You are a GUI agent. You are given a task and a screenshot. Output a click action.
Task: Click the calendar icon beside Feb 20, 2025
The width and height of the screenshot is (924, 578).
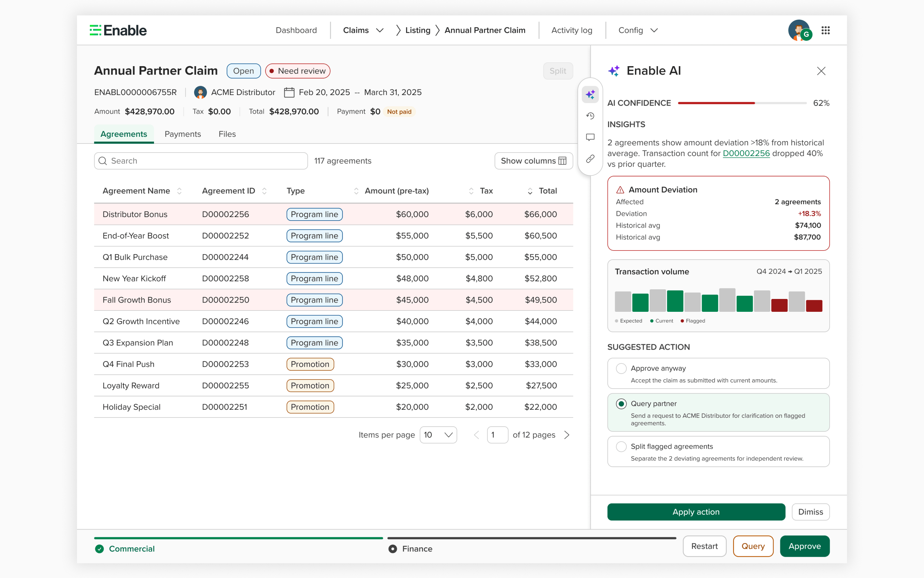289,92
